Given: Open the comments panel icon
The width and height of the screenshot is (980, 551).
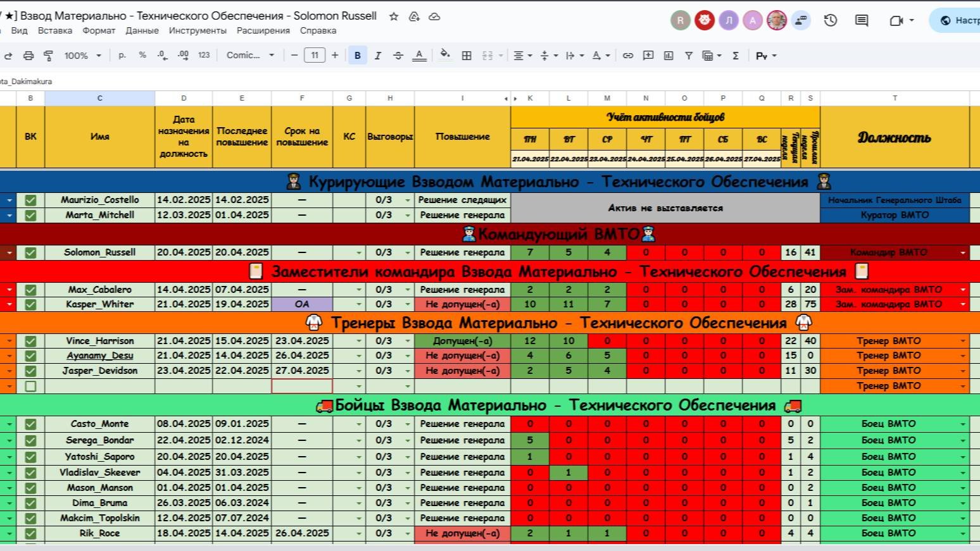Looking at the screenshot, I should [x=862, y=20].
